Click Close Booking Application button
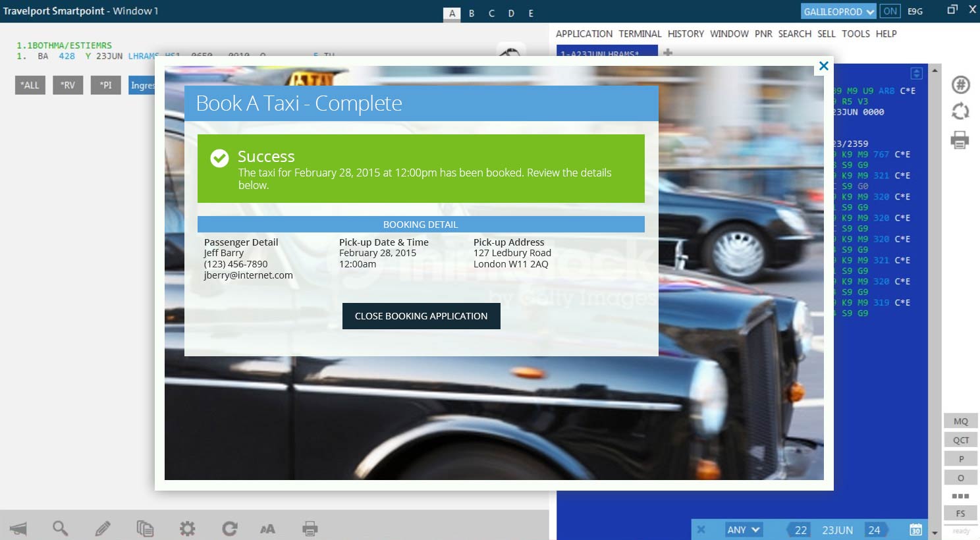 point(422,316)
